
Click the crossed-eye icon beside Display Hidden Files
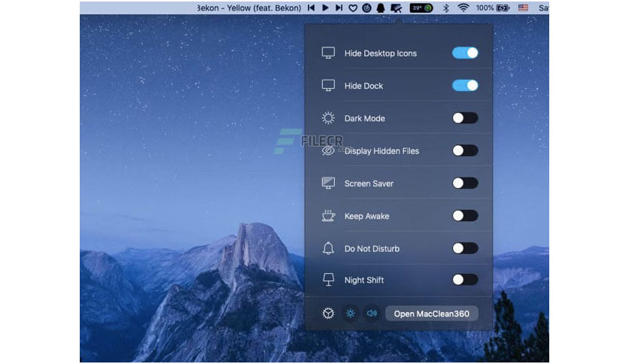click(x=328, y=150)
